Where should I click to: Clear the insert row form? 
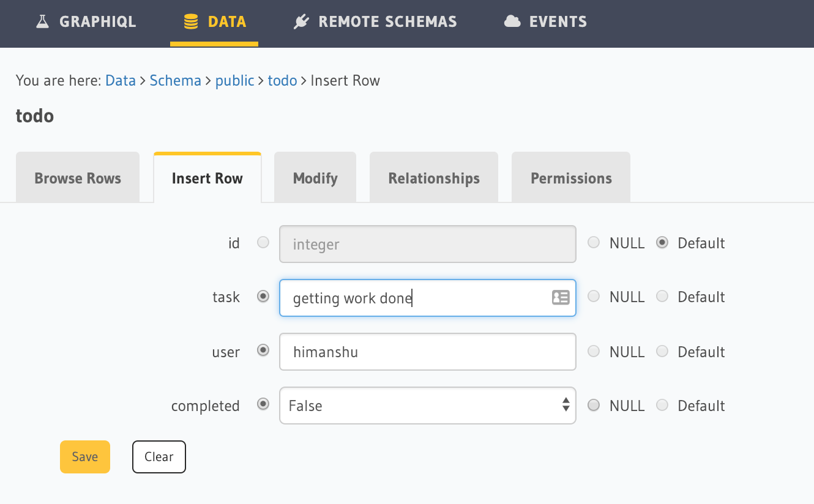159,456
